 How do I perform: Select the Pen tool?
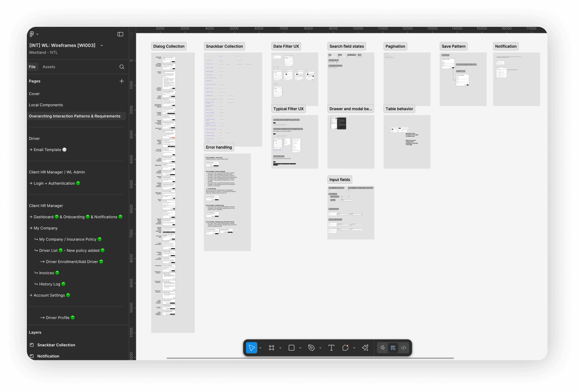(311, 348)
